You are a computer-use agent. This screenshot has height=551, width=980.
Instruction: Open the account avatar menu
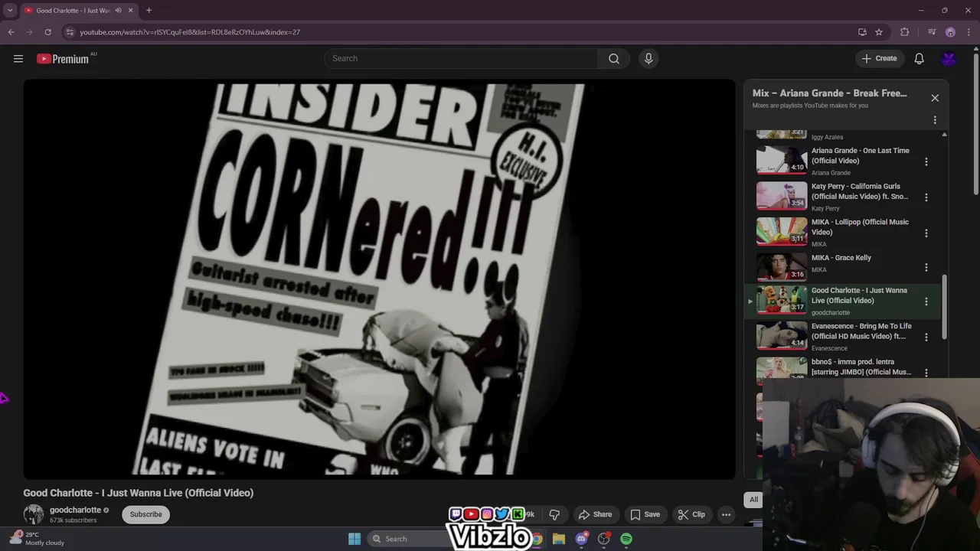949,58
